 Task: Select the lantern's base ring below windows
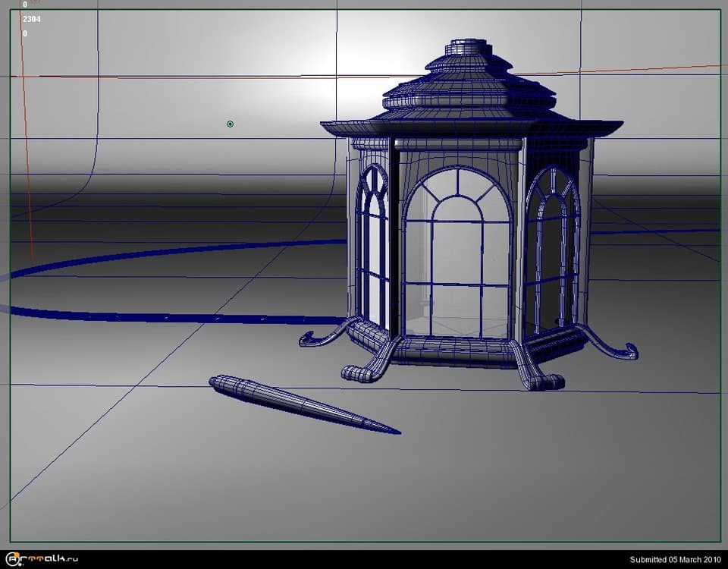455,351
